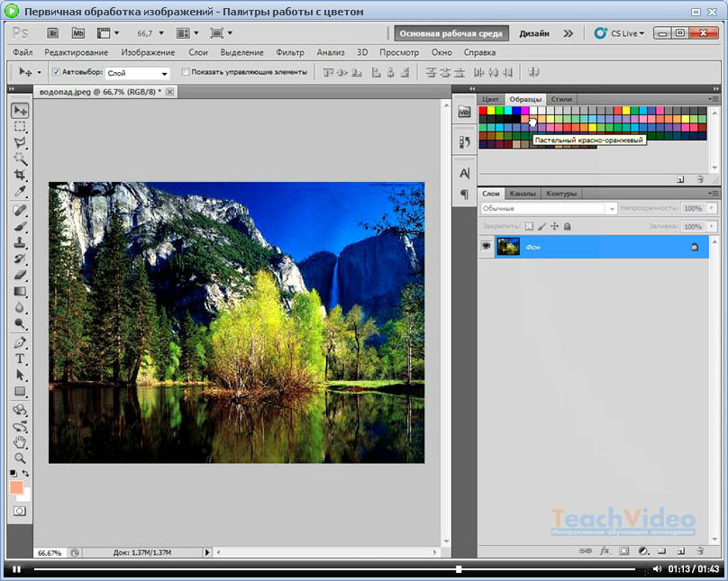Viewport: 728px width, 581px height.
Task: Select the Brush tool
Action: click(x=20, y=227)
